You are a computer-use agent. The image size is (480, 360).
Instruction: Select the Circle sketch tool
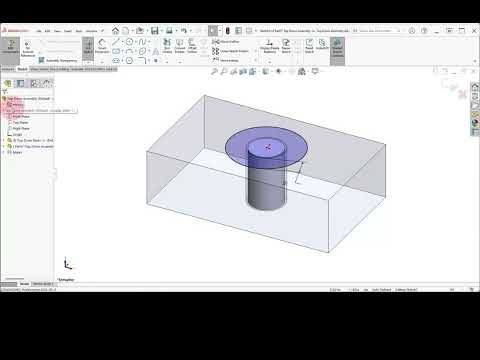click(130, 42)
